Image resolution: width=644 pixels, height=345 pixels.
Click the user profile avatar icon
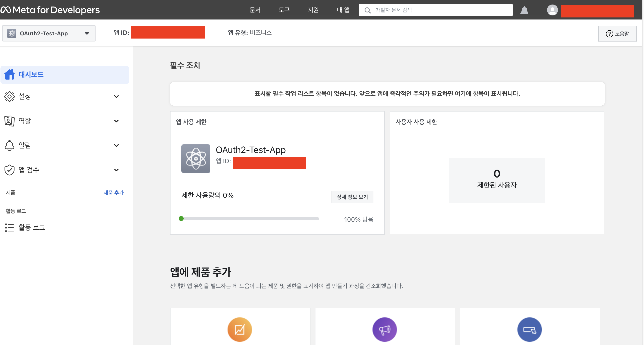[x=552, y=10]
